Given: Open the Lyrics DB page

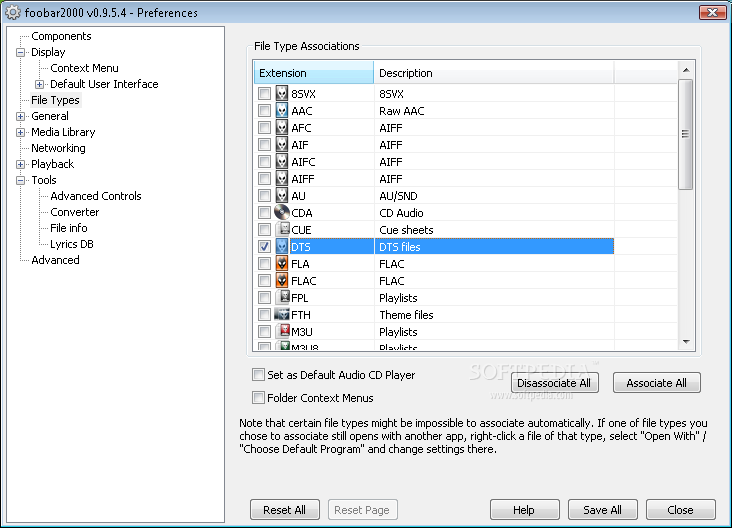Looking at the screenshot, I should [72, 244].
